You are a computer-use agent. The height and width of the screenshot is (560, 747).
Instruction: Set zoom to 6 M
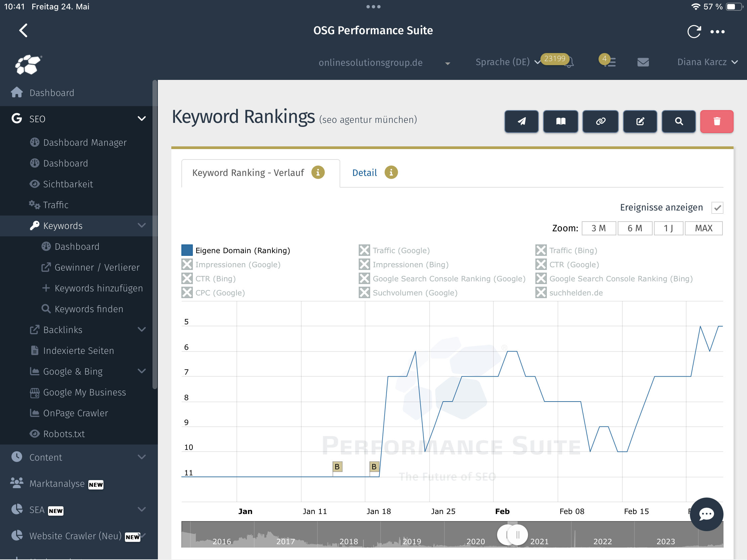635,228
